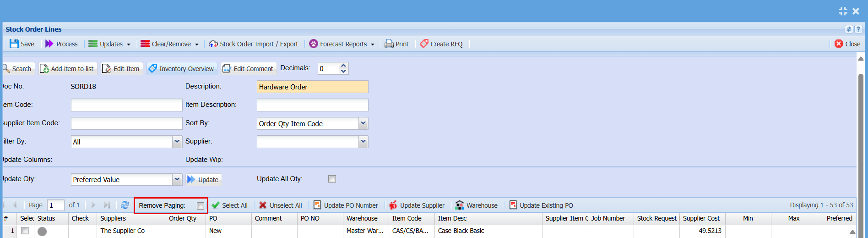Click the Description field with Hardware Order

coord(312,87)
